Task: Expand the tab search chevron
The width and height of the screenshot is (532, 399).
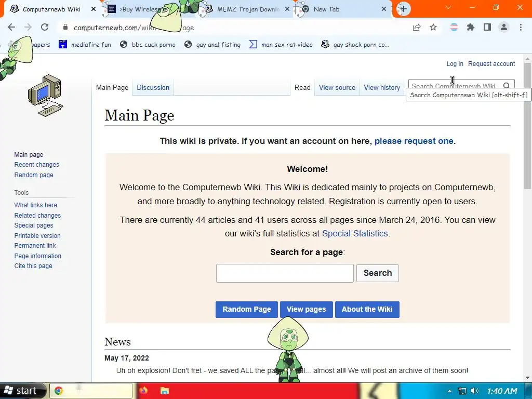Action: pos(448,7)
